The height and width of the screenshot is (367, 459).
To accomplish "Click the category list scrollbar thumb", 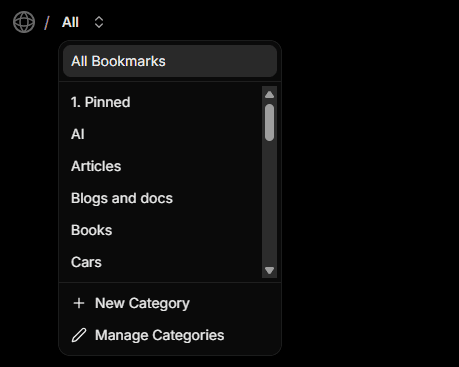I will point(269,122).
